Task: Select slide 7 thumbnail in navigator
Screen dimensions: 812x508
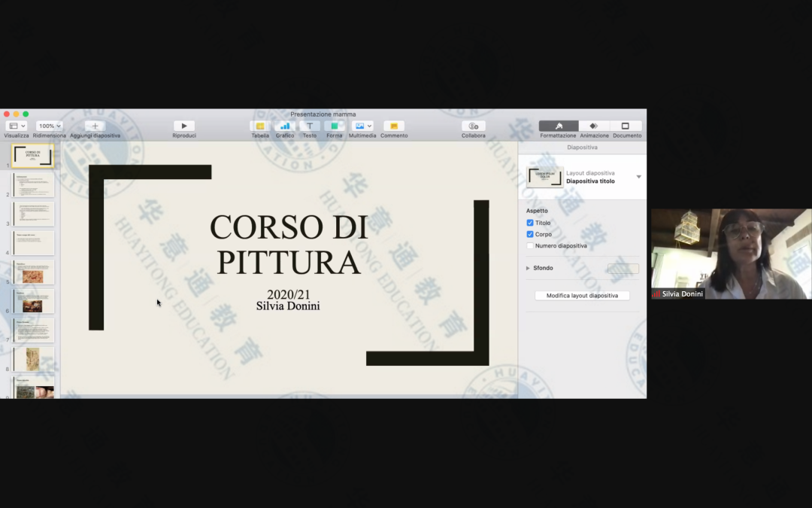Action: tap(34, 330)
